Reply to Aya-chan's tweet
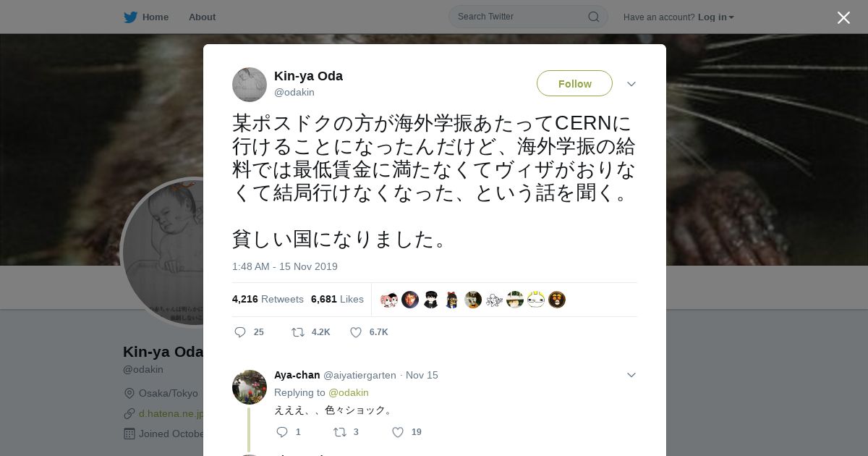The width and height of the screenshot is (868, 456). point(282,432)
